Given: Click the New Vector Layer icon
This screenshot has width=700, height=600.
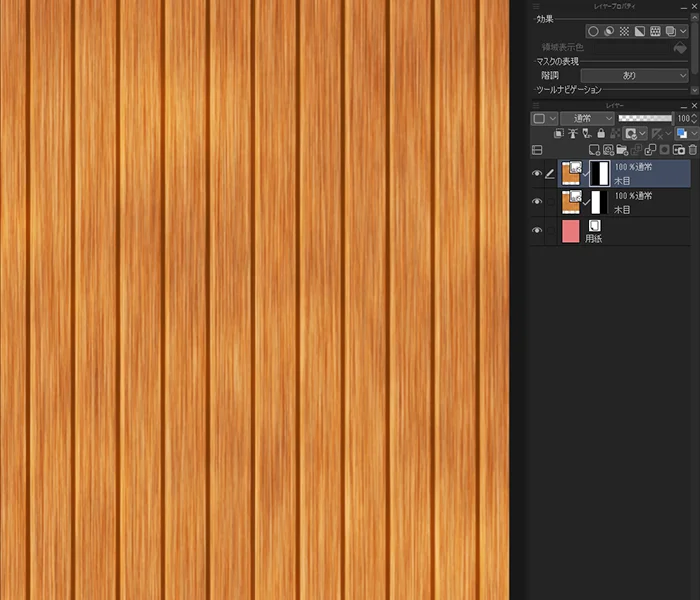Looking at the screenshot, I should click(x=608, y=150).
